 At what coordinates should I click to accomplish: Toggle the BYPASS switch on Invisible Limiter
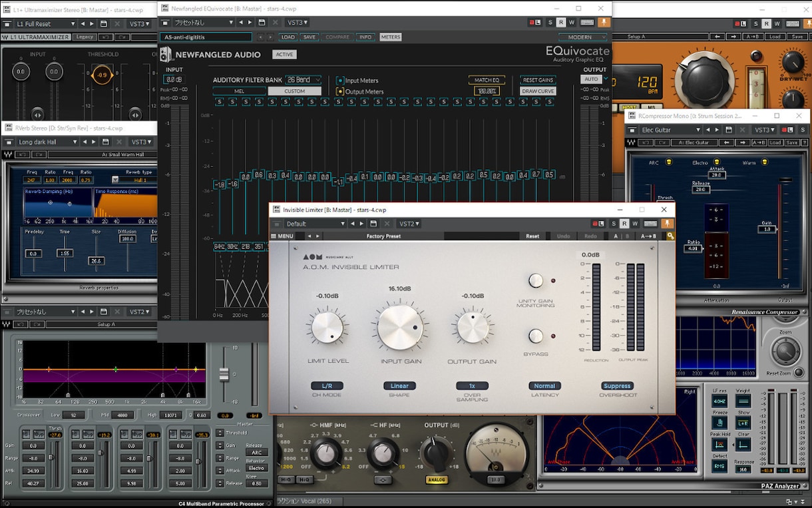pyautogui.click(x=536, y=336)
